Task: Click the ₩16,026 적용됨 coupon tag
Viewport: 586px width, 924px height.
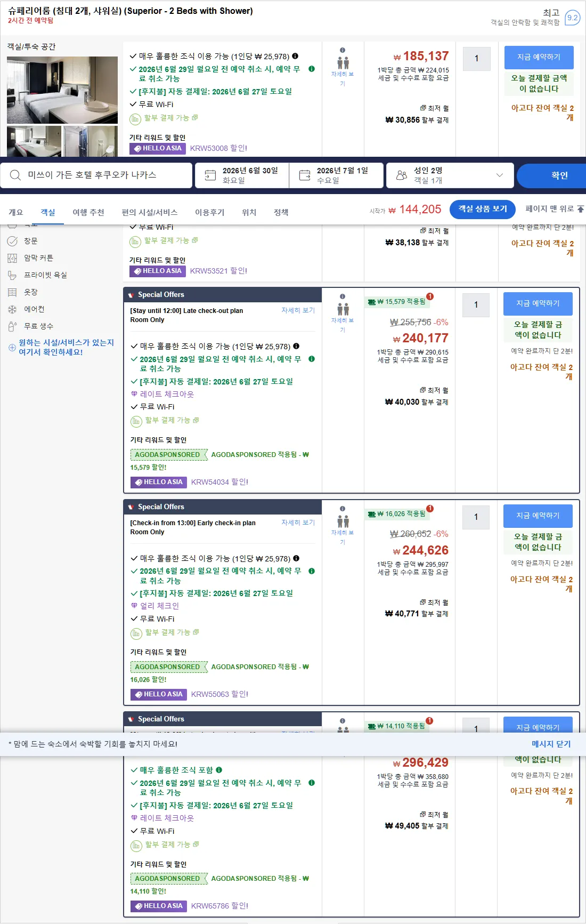Action: click(397, 514)
